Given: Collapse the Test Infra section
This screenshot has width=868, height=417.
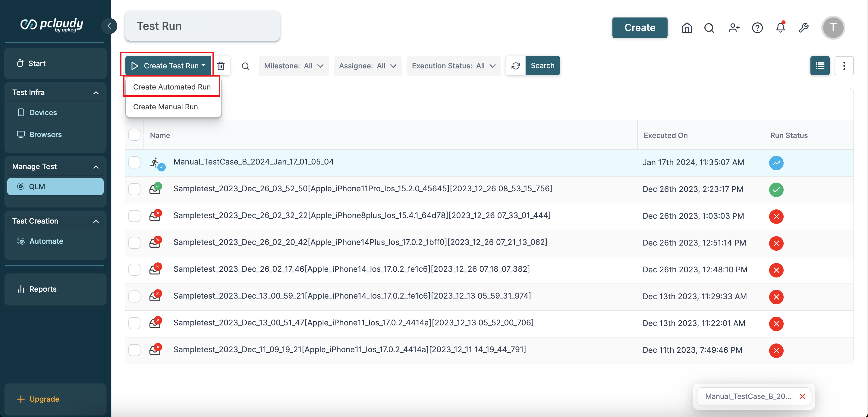Looking at the screenshot, I should tap(96, 92).
